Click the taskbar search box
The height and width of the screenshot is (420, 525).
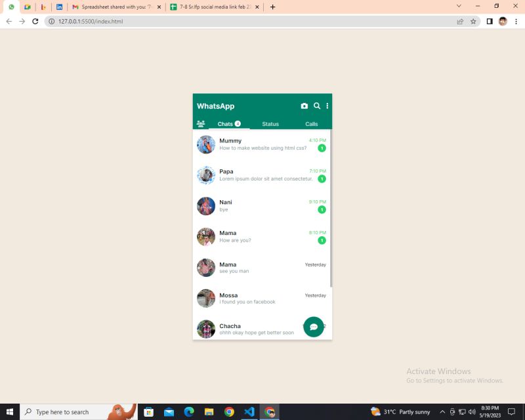[x=79, y=411]
